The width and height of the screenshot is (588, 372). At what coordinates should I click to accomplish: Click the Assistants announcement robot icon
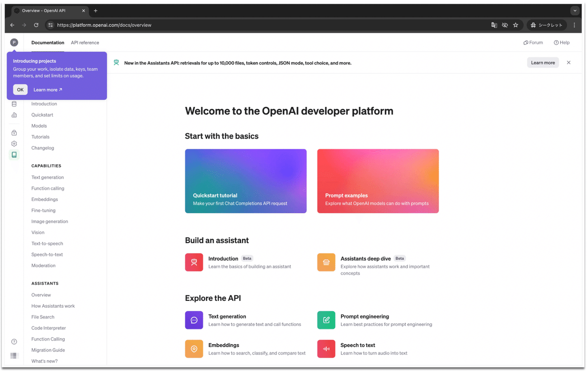(x=116, y=63)
